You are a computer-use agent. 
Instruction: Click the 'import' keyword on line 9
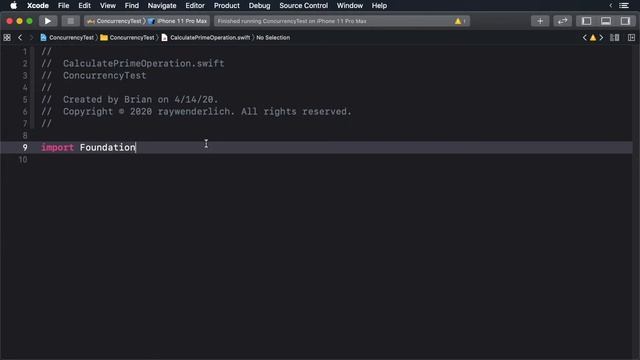pyautogui.click(x=58, y=147)
